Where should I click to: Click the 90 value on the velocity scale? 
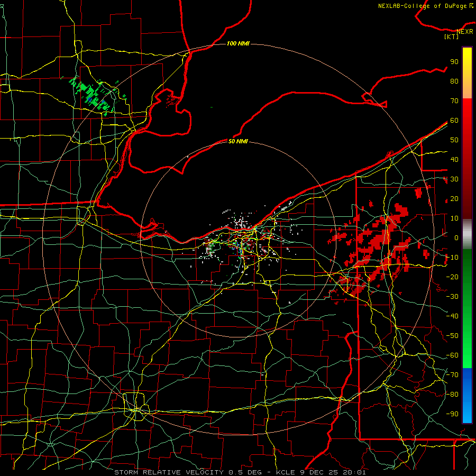coord(454,62)
